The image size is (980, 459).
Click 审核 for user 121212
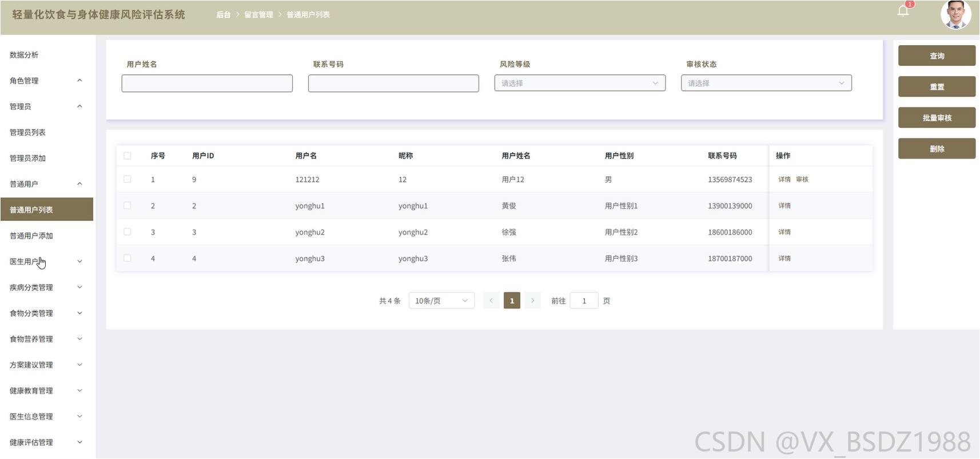click(x=802, y=179)
